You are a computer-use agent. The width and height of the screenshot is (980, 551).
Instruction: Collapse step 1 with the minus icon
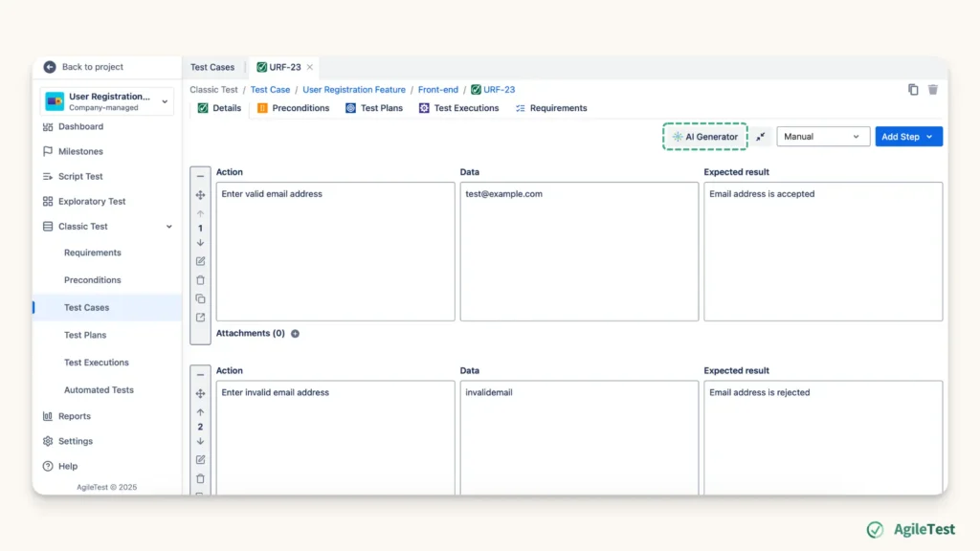200,176
